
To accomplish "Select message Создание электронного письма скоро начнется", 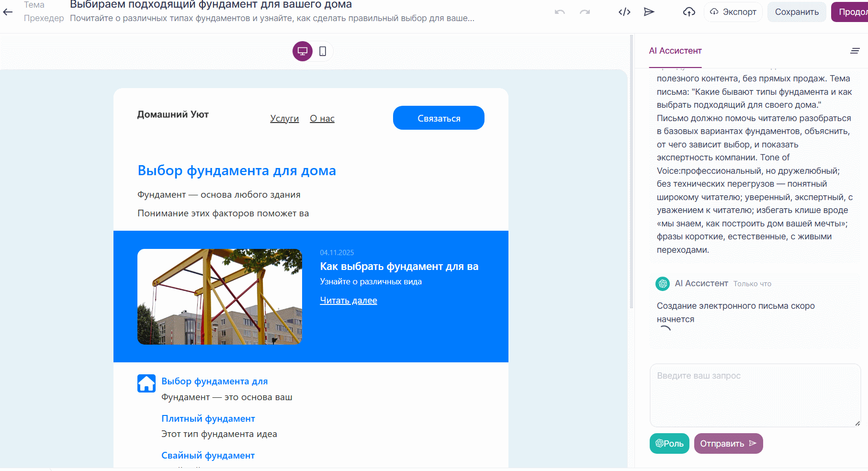I will 736,313.
